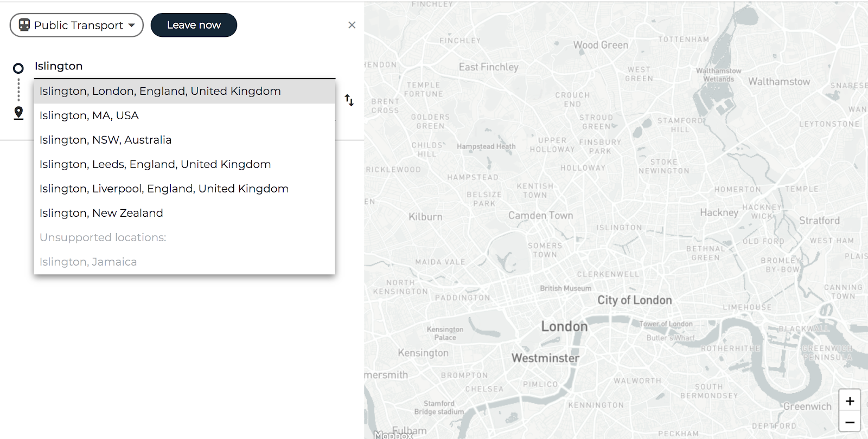Click the origin circle marker icon
Image resolution: width=868 pixels, height=439 pixels.
[18, 68]
